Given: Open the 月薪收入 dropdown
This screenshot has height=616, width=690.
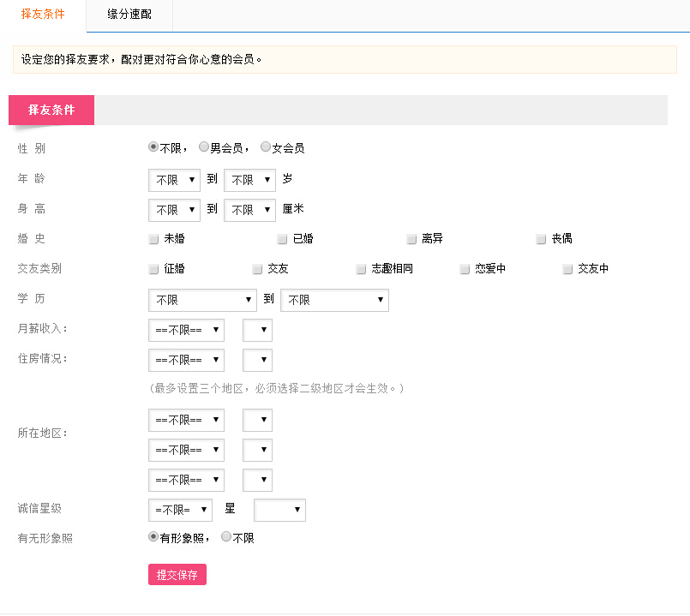Looking at the screenshot, I should point(186,330).
